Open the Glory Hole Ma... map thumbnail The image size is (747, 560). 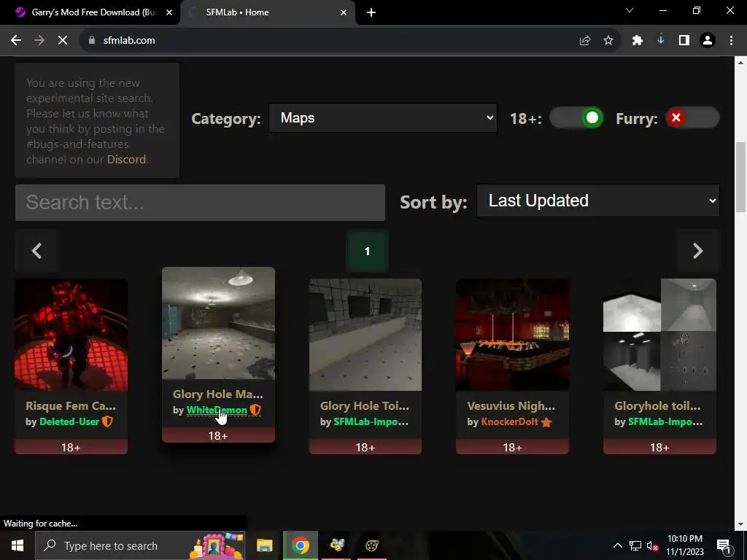coord(218,323)
